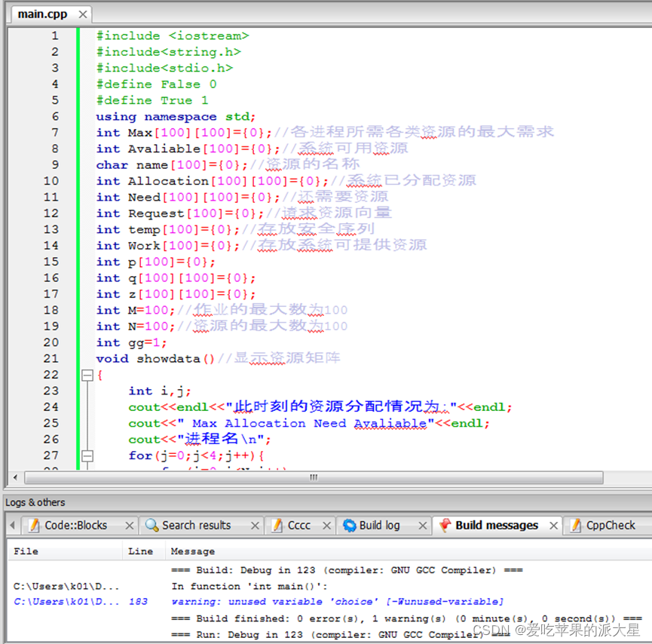The image size is (652, 644).
Task: Select the 'In function int main()' message
Action: point(250,587)
